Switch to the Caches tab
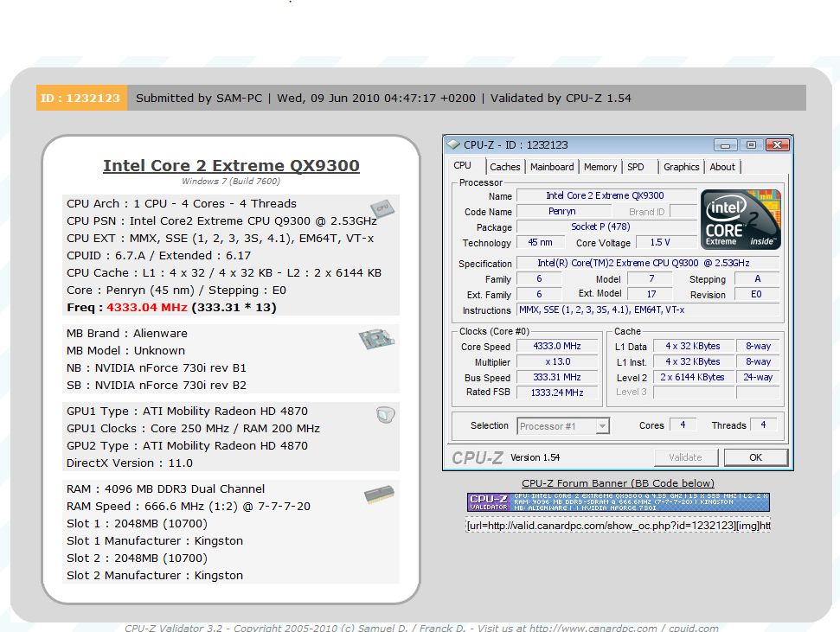The height and width of the screenshot is (632, 840). click(505, 167)
